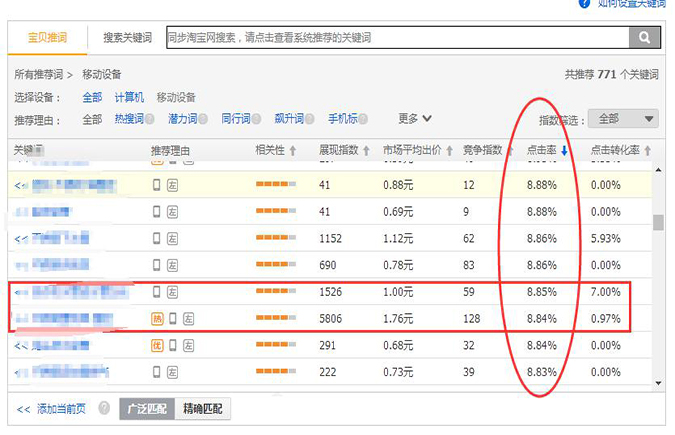Viewport: 675px width, 435px height.
Task: Click the vertical scrollbar thumb of keyword table
Action: (658, 222)
